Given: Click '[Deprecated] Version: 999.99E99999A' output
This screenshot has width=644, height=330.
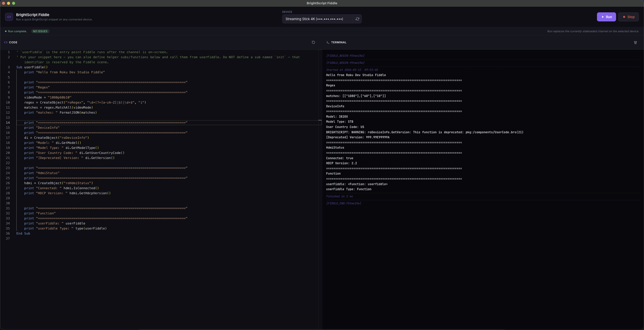Looking at the screenshot, I should (358, 137).
